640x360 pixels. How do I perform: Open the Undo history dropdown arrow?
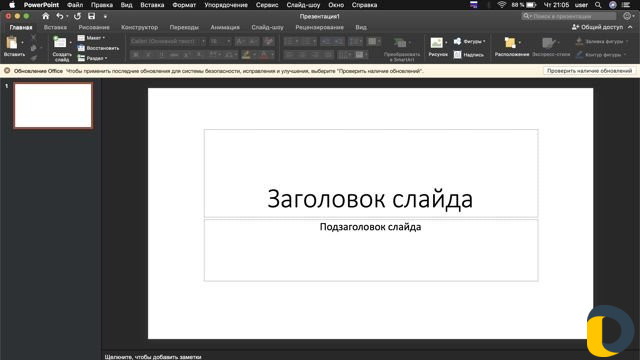pyautogui.click(x=67, y=16)
